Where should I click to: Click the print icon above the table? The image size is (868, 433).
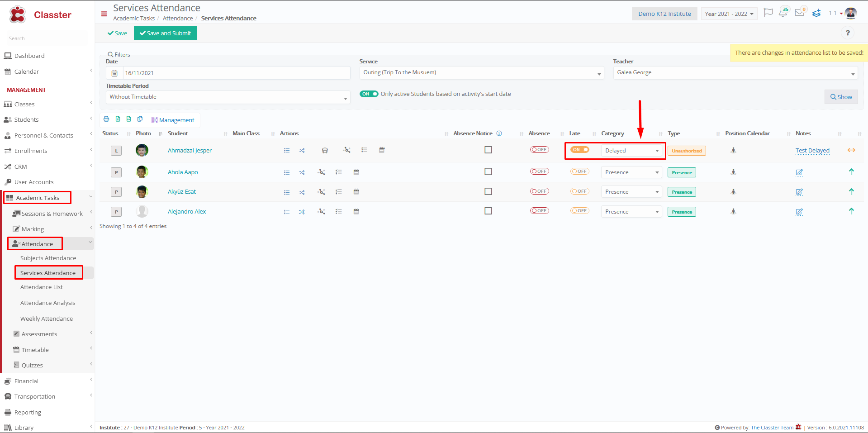point(106,119)
